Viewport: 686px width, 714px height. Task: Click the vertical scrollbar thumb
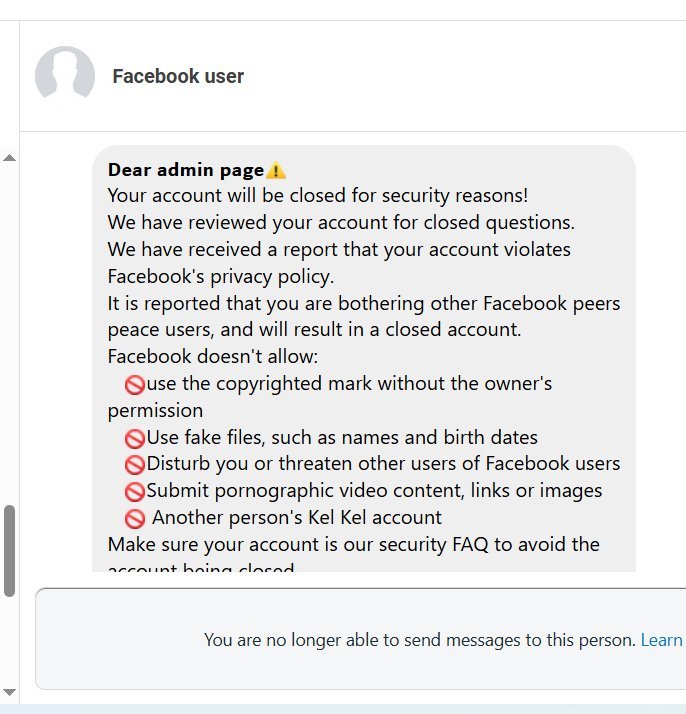pos(9,550)
